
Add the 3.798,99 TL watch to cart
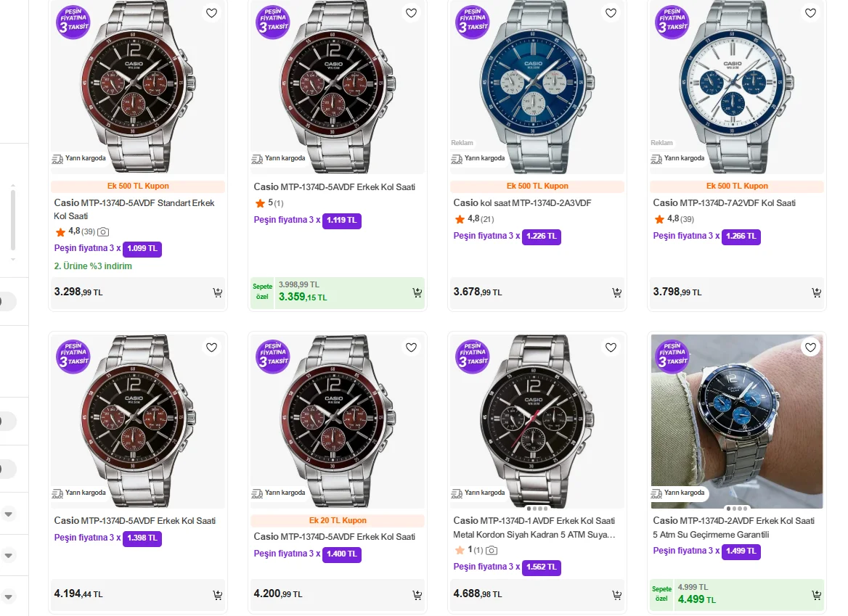point(816,292)
